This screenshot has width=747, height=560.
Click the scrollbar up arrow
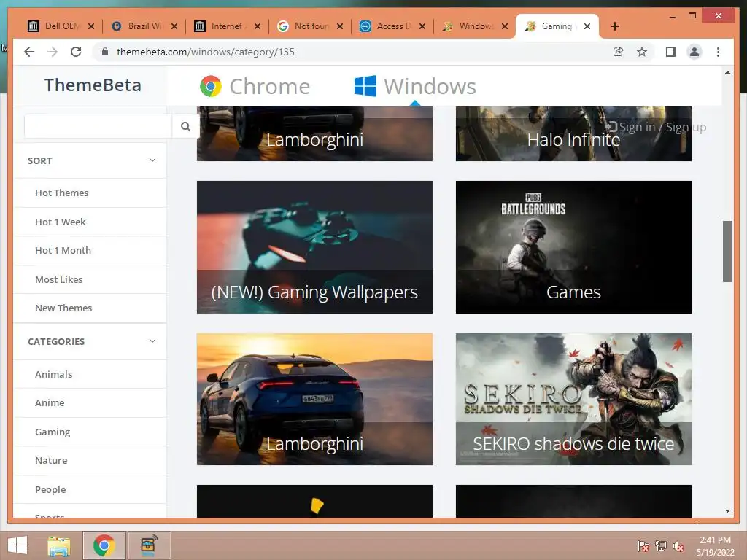(x=727, y=72)
